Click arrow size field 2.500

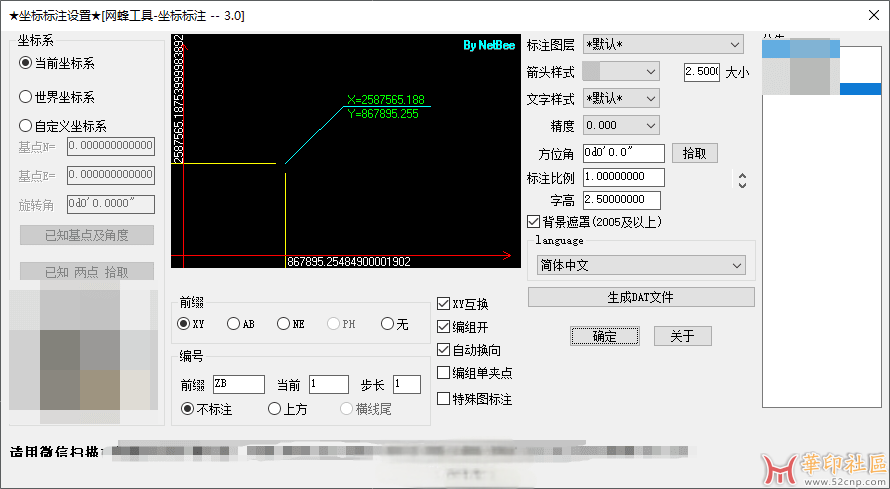(702, 71)
